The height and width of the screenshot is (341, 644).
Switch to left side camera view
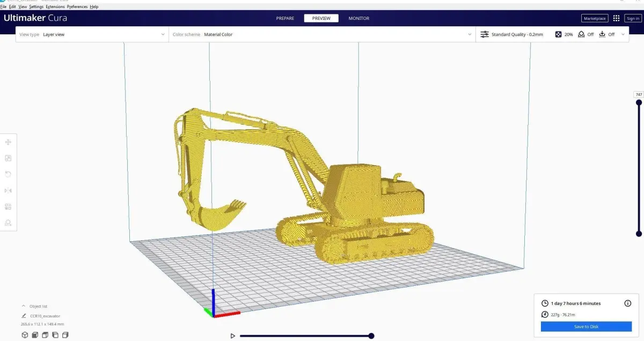coord(55,335)
